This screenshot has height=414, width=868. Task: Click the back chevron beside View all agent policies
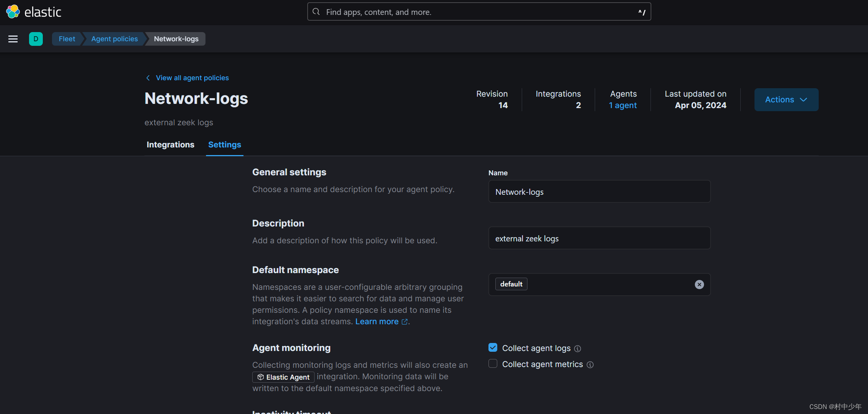point(148,78)
